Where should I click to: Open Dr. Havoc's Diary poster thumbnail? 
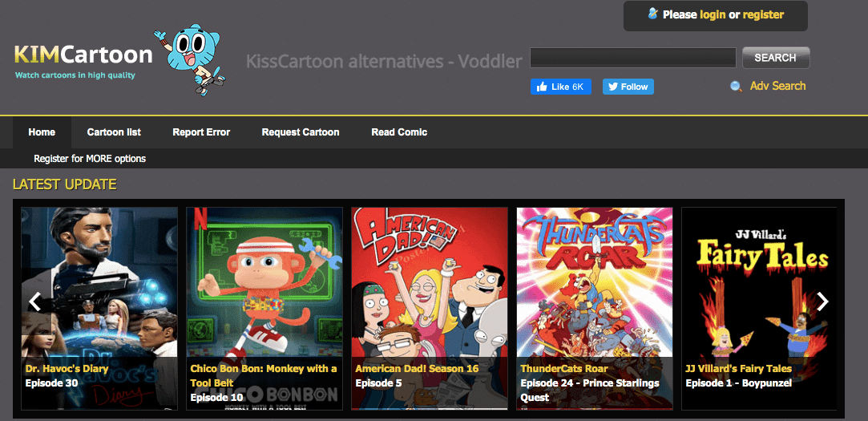99,309
